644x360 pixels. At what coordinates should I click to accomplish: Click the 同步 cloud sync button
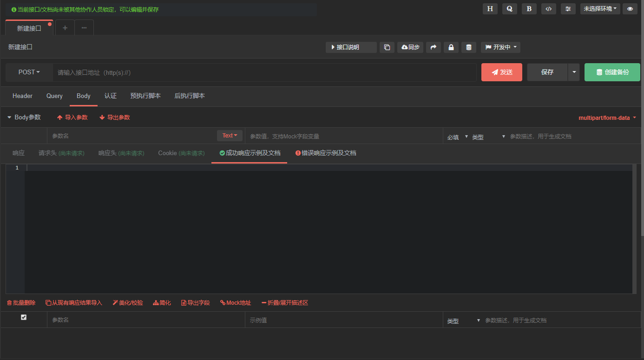[x=410, y=47]
